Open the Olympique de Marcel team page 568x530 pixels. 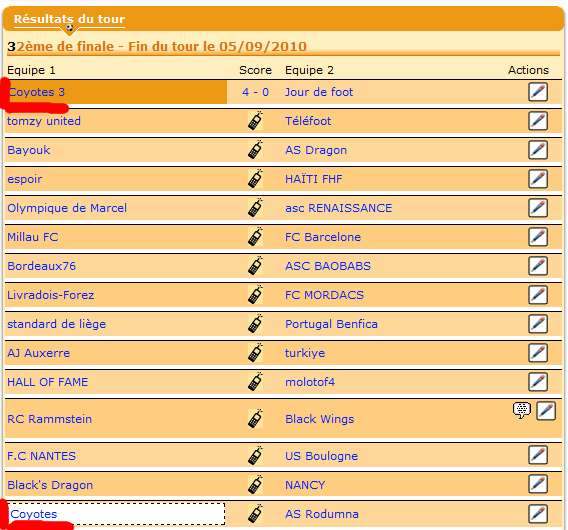67,208
